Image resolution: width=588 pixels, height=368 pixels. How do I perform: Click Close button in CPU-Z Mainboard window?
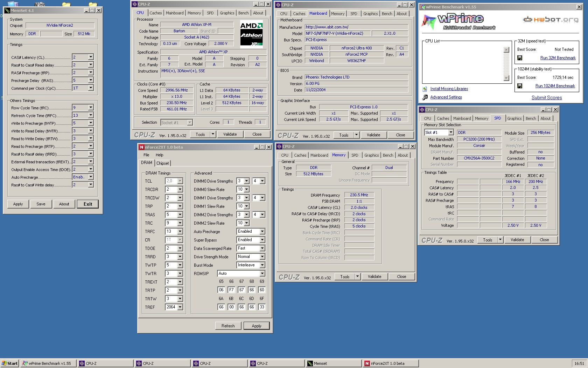(x=400, y=135)
